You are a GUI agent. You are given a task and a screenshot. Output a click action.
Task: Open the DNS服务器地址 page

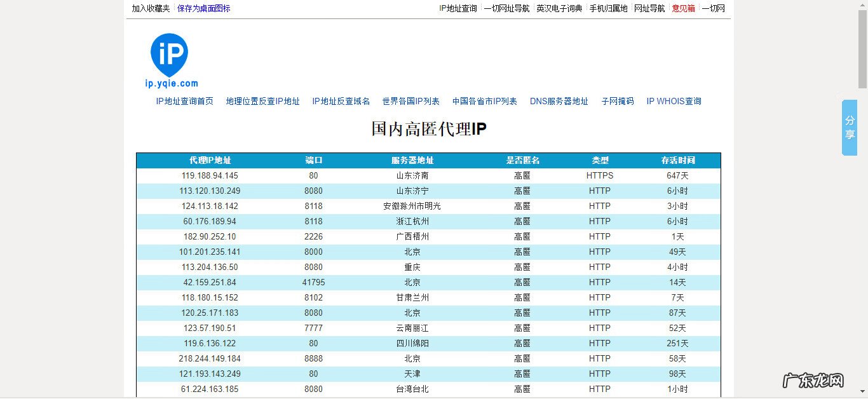pyautogui.click(x=559, y=101)
